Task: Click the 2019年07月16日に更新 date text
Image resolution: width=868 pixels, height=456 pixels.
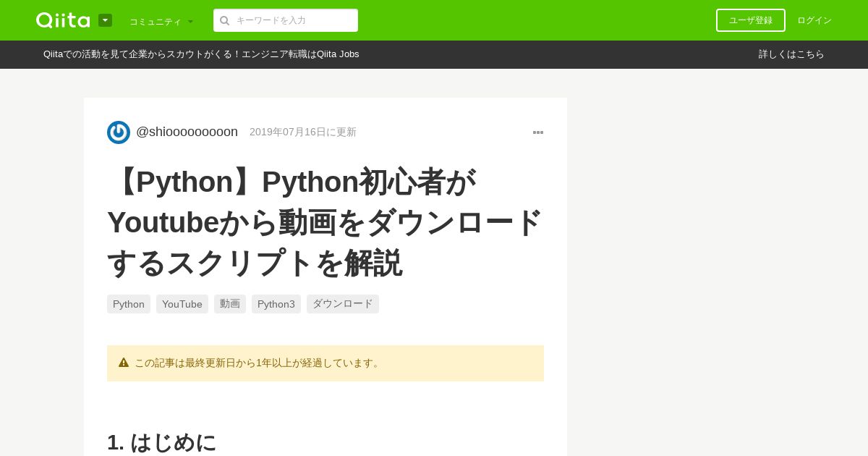Action: [x=303, y=132]
